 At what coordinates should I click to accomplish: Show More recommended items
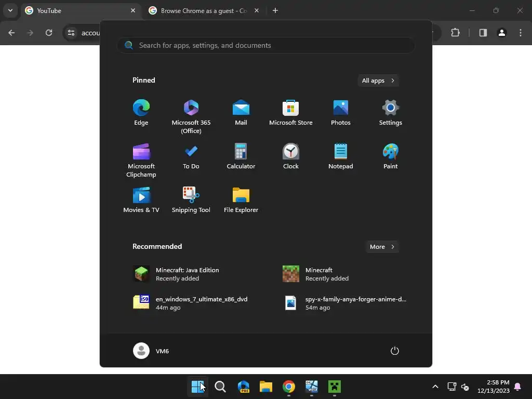point(382,247)
